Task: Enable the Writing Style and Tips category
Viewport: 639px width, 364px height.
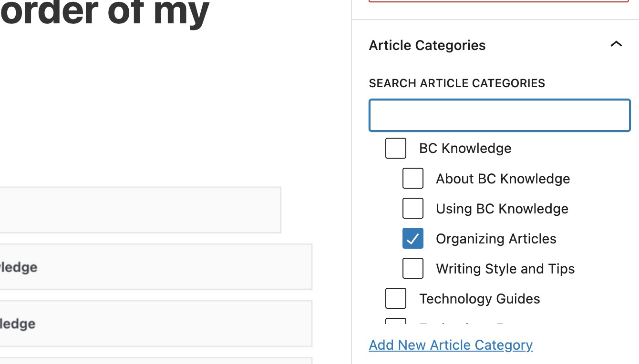Action: 413,268
